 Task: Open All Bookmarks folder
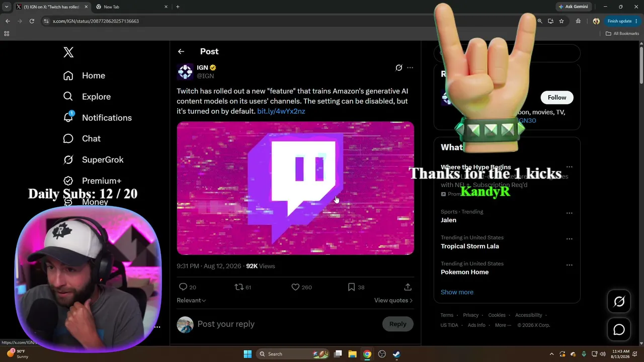(622, 34)
